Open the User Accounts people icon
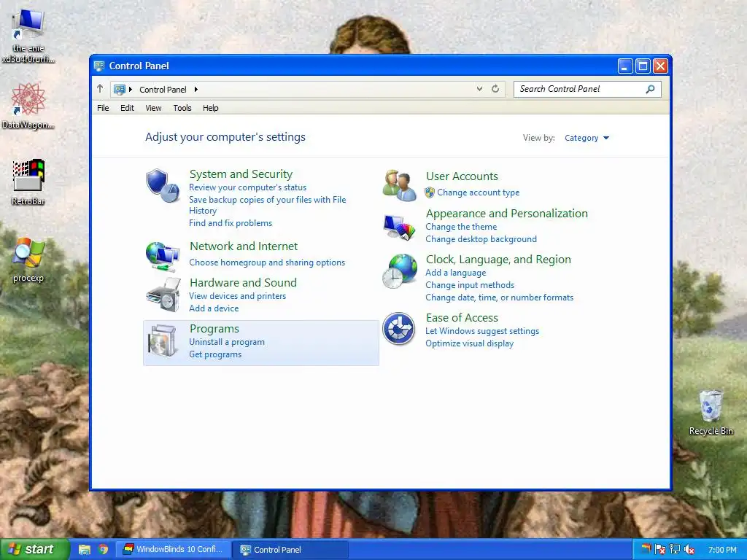 pos(399,185)
